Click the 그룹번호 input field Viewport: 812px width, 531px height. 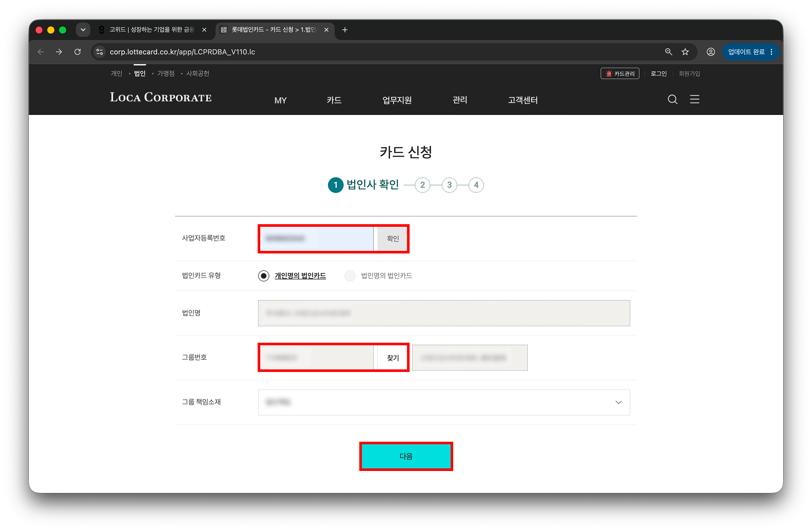316,358
